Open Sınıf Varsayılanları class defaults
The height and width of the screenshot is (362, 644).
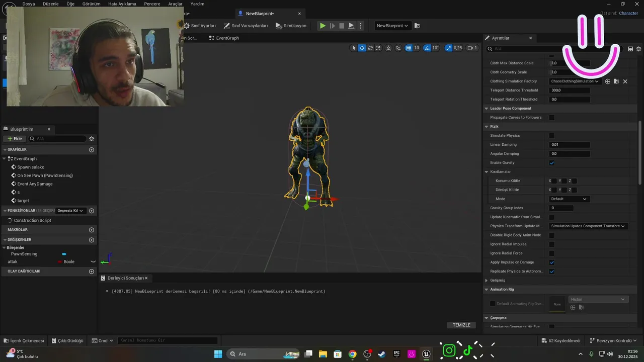pos(246,26)
